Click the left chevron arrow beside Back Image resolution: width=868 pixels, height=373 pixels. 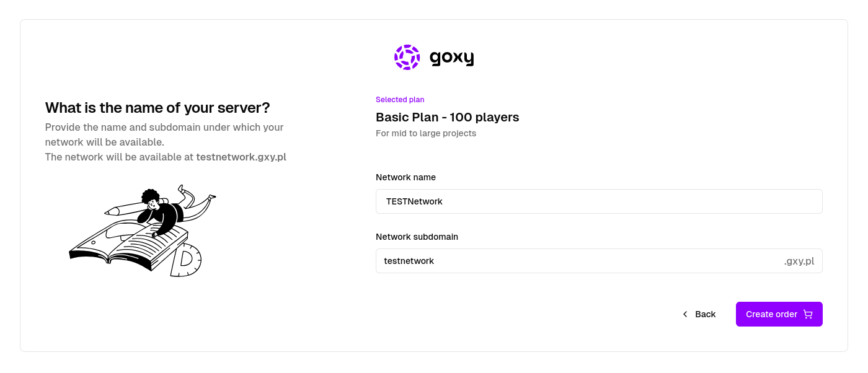tap(685, 314)
